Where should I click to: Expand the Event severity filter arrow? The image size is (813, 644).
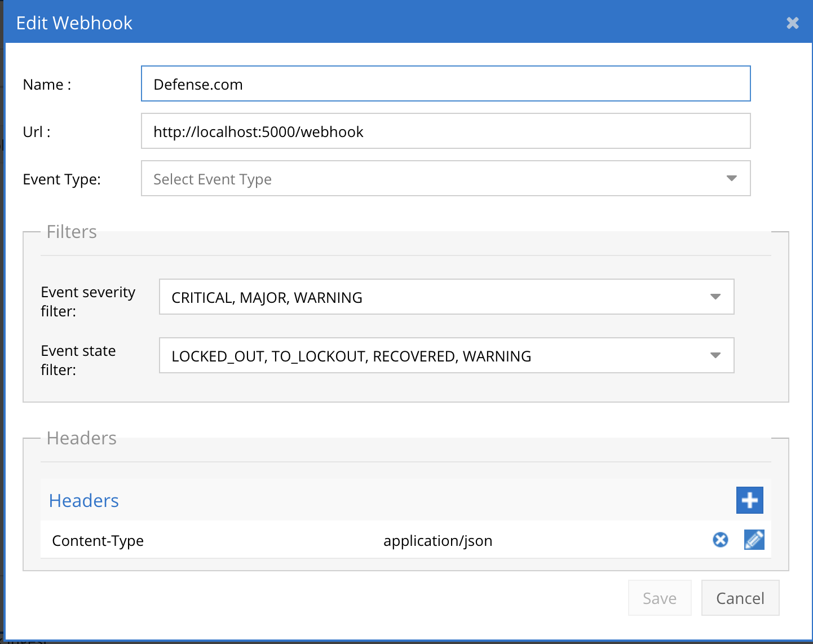pyautogui.click(x=715, y=297)
